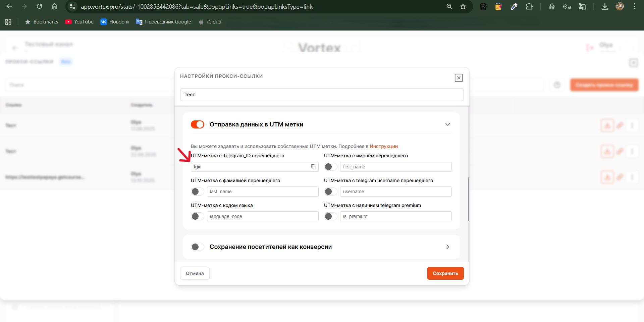644x322 pixels.
Task: Open YouTube from the bookmarks bar
Action: tap(79, 22)
